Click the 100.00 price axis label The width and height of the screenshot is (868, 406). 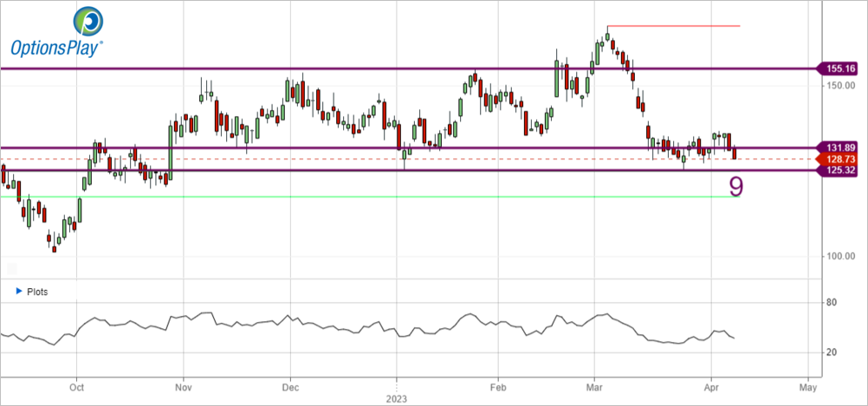coord(839,256)
